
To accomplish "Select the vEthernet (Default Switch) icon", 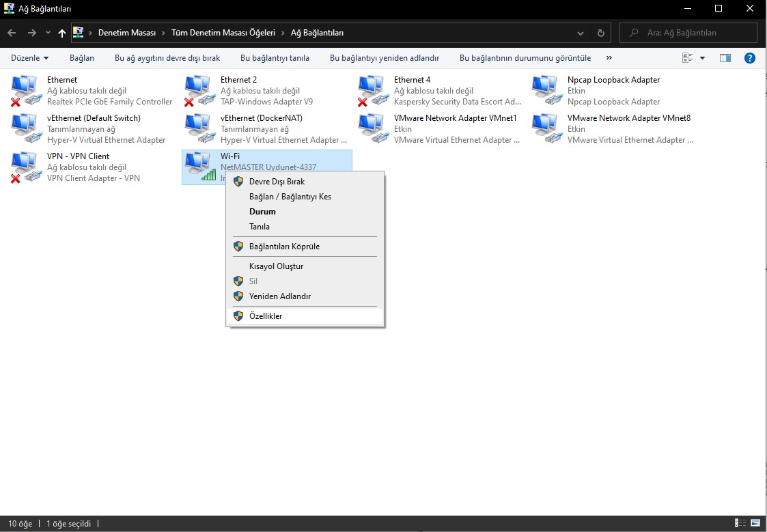I will pos(26,128).
